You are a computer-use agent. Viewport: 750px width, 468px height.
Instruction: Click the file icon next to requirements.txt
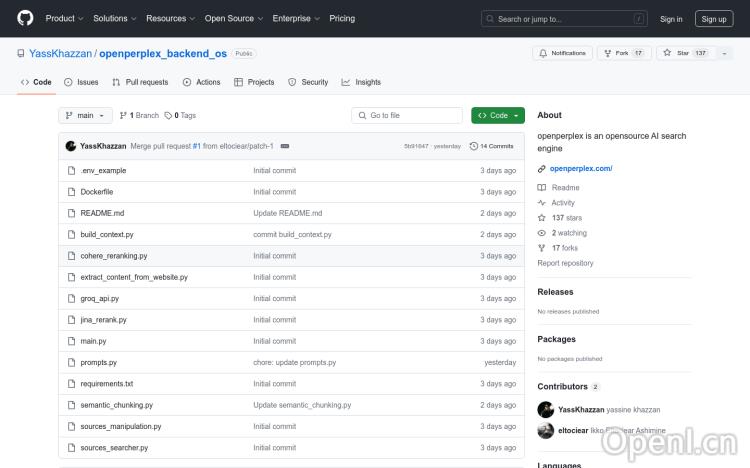71,384
